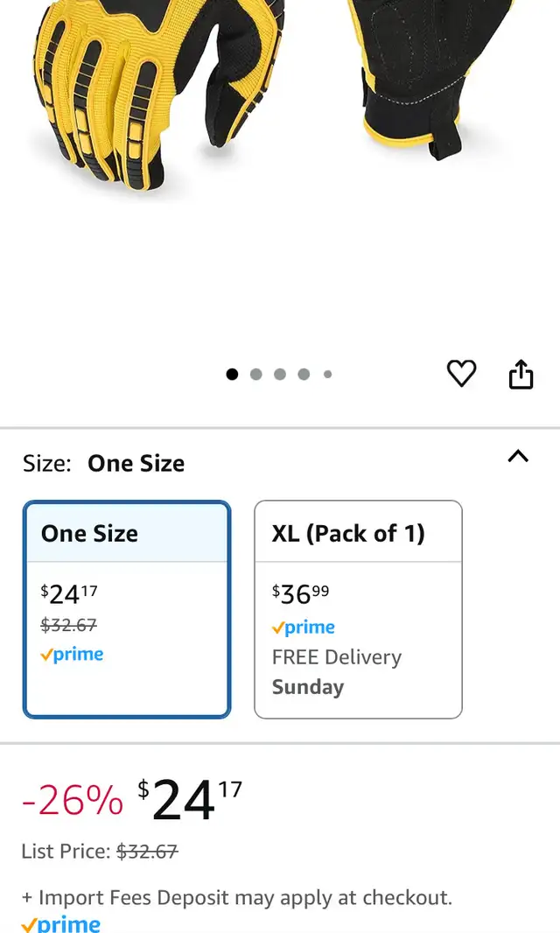Tap FREE Delivery Sunday text
Screen dimensions: 560x933
click(337, 672)
